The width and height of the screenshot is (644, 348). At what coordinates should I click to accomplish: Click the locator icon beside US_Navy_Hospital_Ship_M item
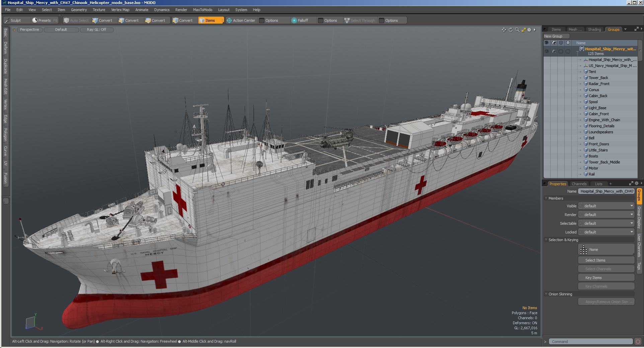586,66
